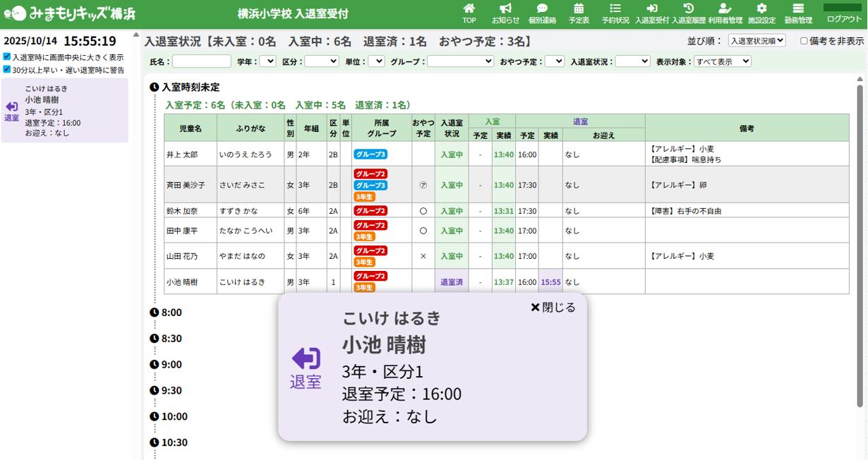The height and width of the screenshot is (460, 868).
Task: Toggle 入退室時に画面中央に大きく表示 checkbox
Action: coord(7,57)
